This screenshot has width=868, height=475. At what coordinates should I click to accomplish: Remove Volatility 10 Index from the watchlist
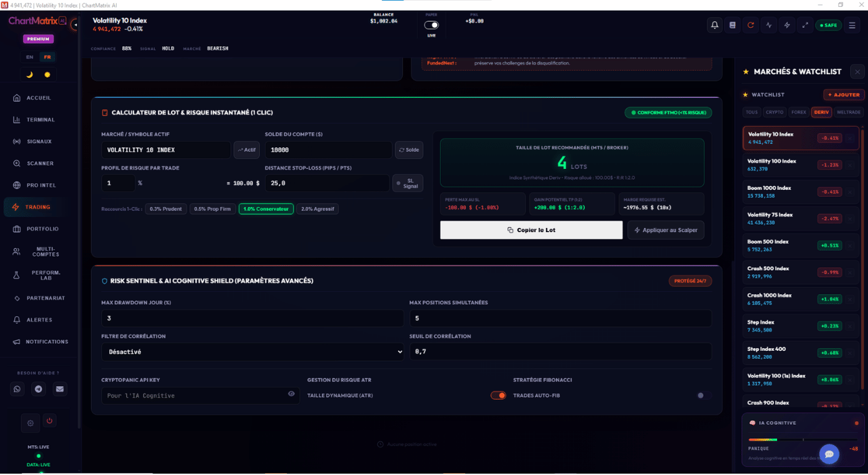click(850, 138)
